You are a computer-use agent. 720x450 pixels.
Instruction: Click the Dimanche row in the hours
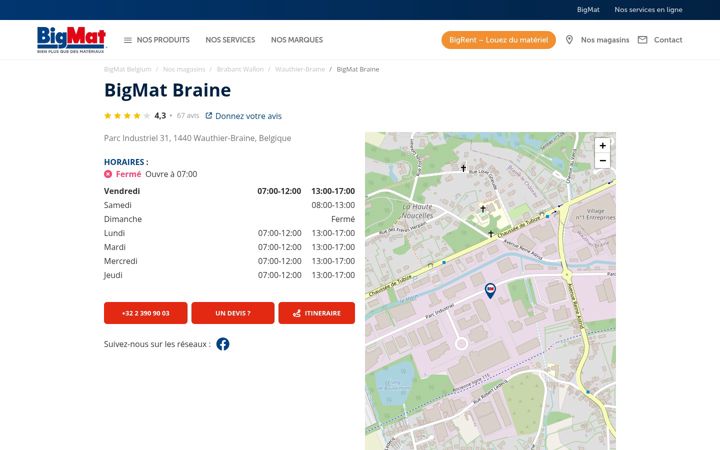pyautogui.click(x=229, y=219)
